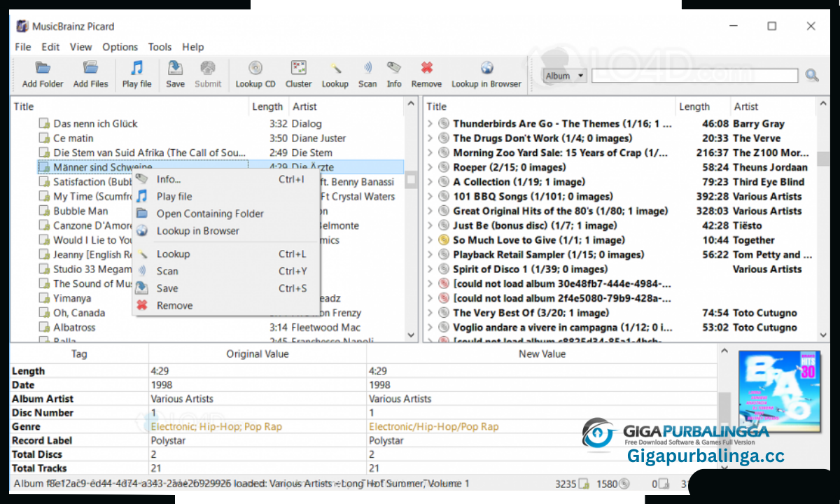
Task: Select the Oh, Canada track
Action: tap(79, 313)
